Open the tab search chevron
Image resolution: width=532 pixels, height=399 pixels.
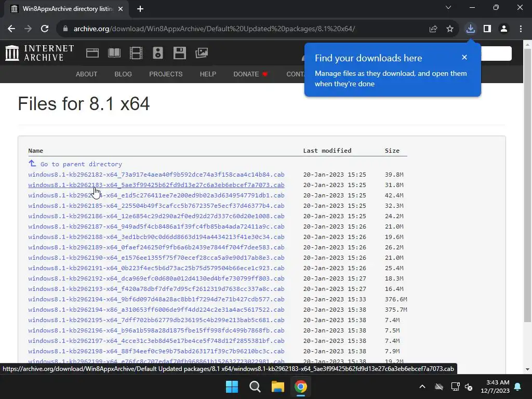pos(448,7)
